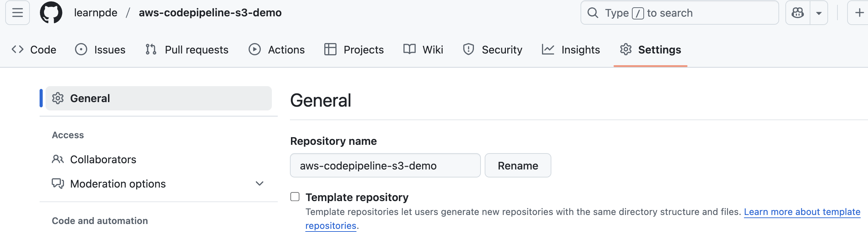Open the Pull requests tab

tap(187, 50)
